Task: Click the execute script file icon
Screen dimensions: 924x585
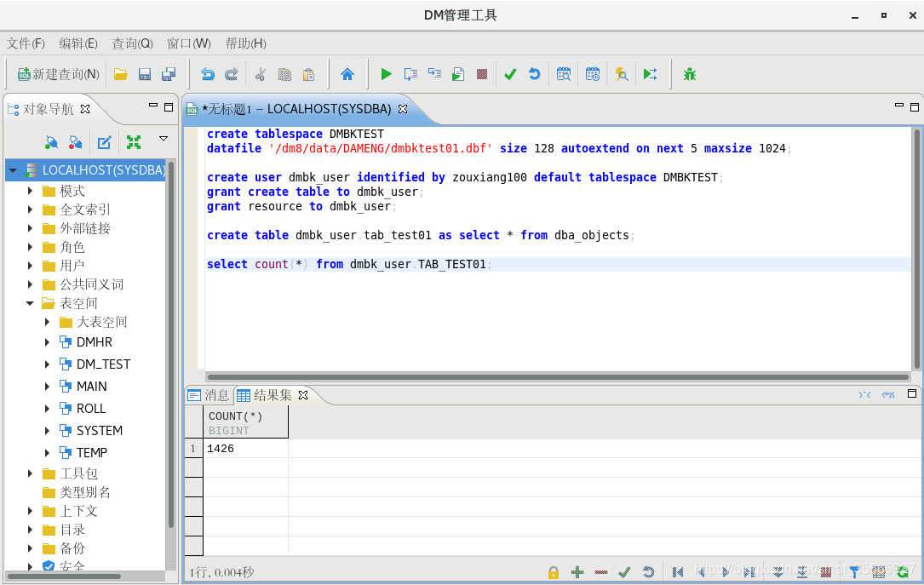Action: [x=458, y=74]
